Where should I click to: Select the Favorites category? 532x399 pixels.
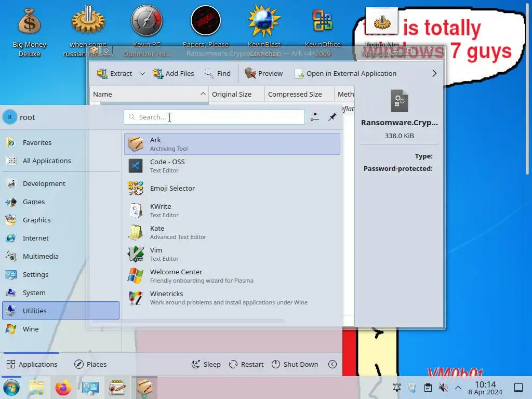(61, 142)
